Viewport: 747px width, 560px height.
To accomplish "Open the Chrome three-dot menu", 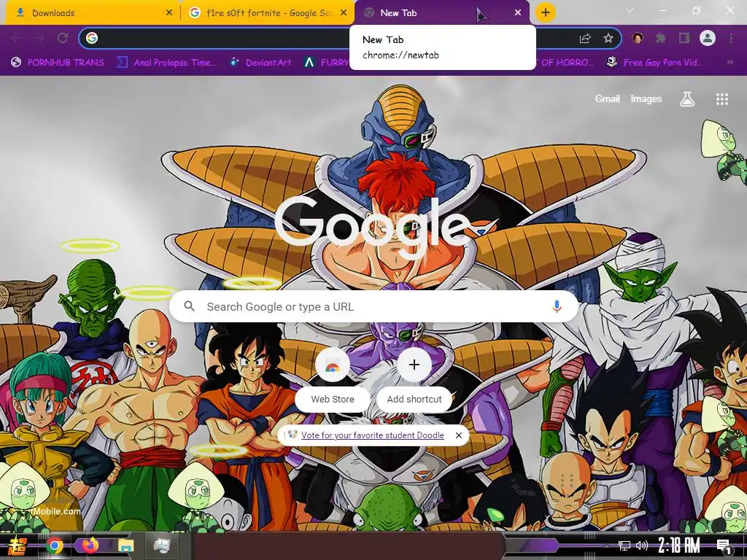I will (731, 38).
